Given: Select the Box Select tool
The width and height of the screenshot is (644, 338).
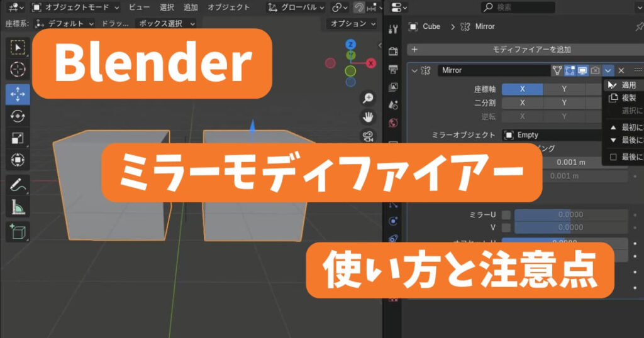Looking at the screenshot, I should 18,48.
